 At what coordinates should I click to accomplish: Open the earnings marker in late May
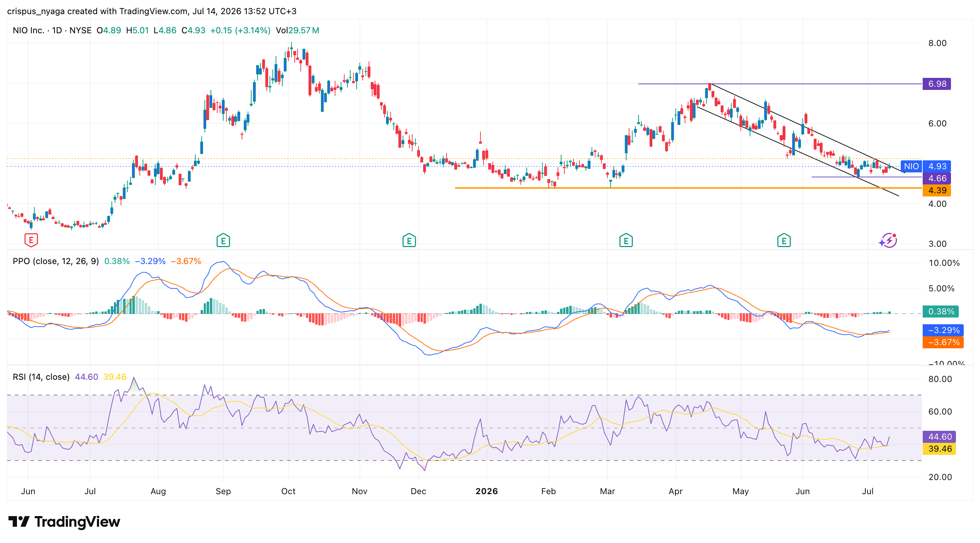point(784,240)
